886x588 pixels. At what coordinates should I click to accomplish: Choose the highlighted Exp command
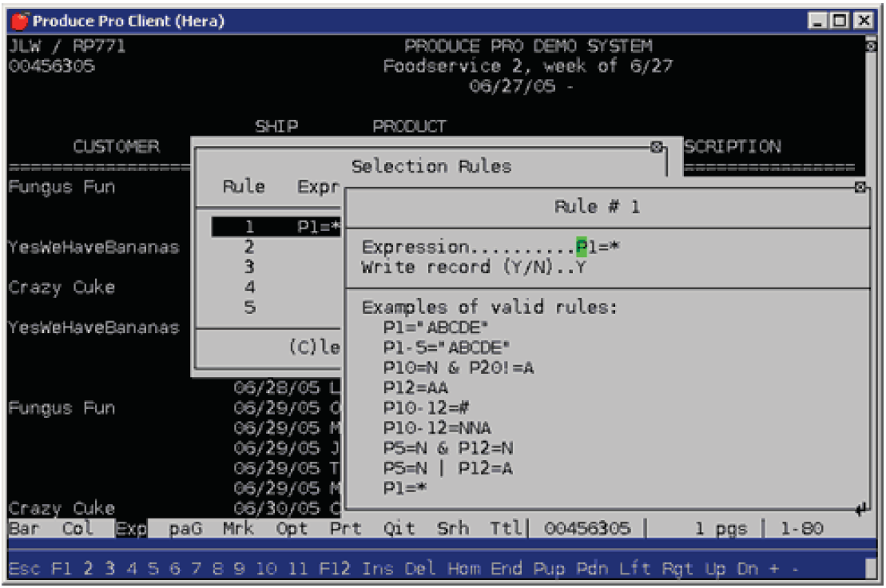131,529
